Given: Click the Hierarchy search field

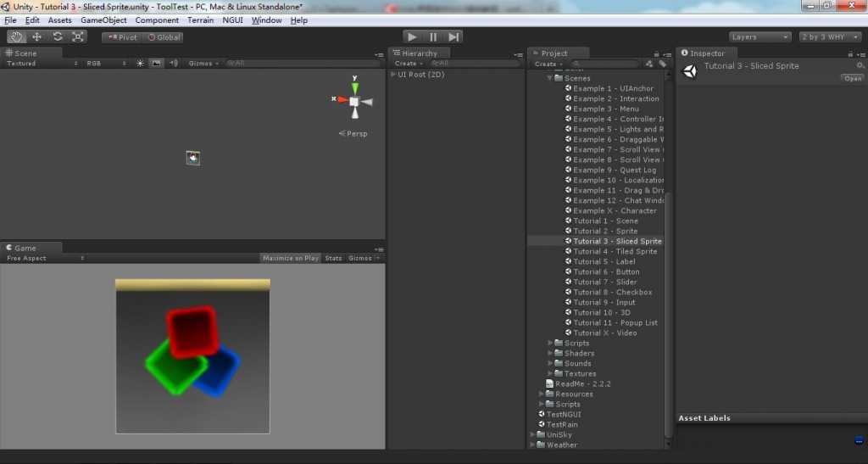Looking at the screenshot, I should [476, 64].
